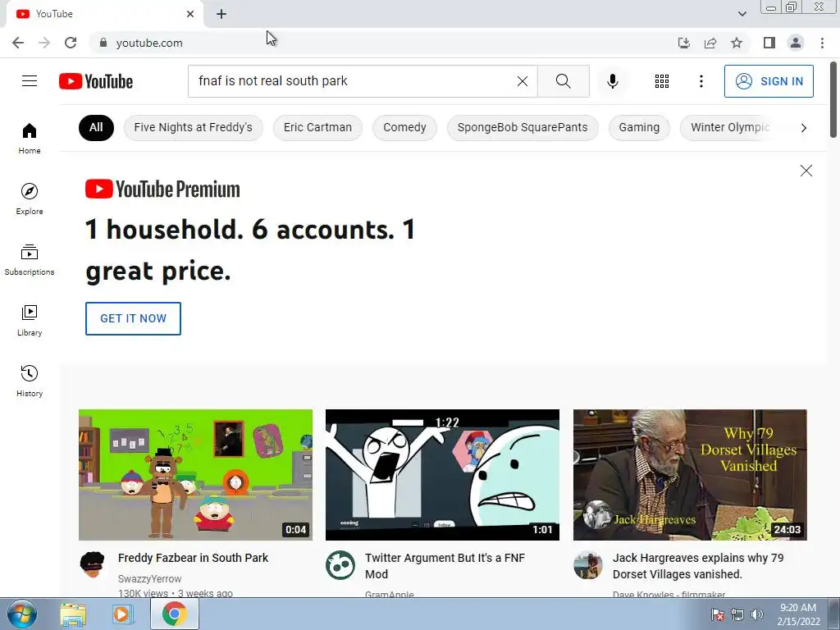
Task: Open Twitter Argument FNF Mod thumbnail
Action: click(442, 475)
